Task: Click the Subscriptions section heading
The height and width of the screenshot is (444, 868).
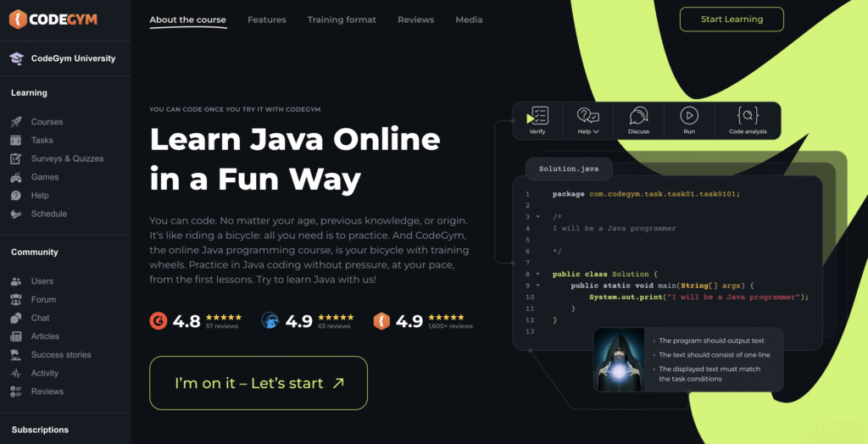Action: (40, 430)
